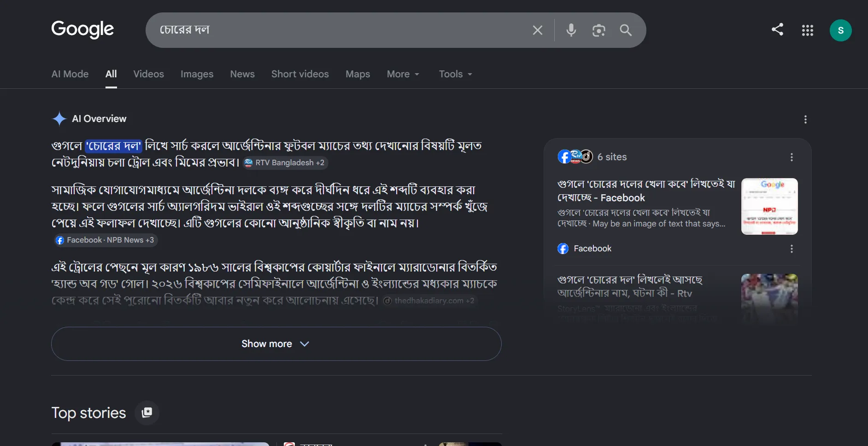Click the 'RTV Bangladesh +2' source chip

(x=285, y=162)
